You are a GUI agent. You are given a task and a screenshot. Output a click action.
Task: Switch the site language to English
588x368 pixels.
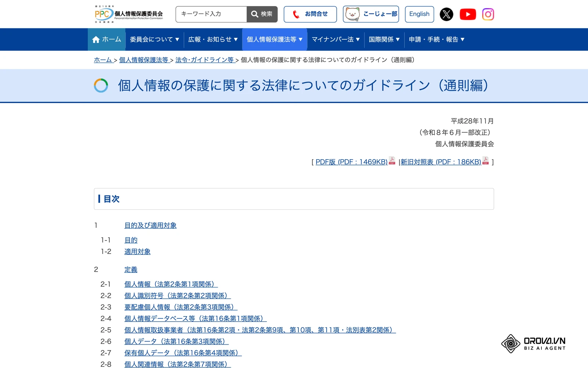pyautogui.click(x=419, y=14)
